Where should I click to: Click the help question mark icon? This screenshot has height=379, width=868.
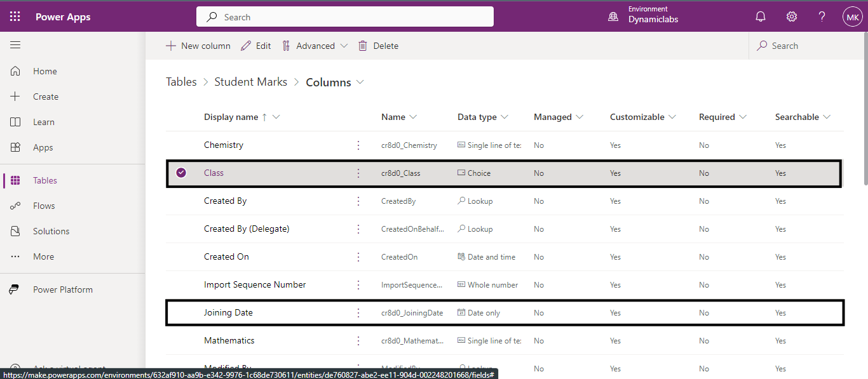822,17
